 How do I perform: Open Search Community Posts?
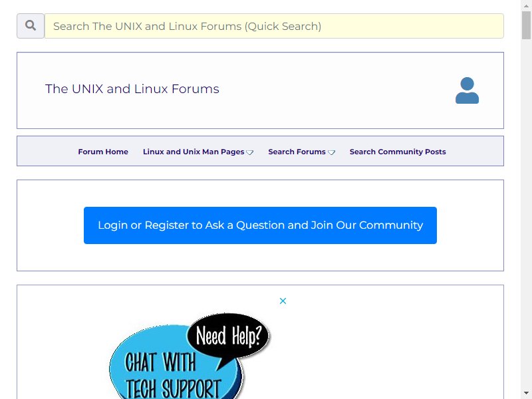click(x=398, y=152)
